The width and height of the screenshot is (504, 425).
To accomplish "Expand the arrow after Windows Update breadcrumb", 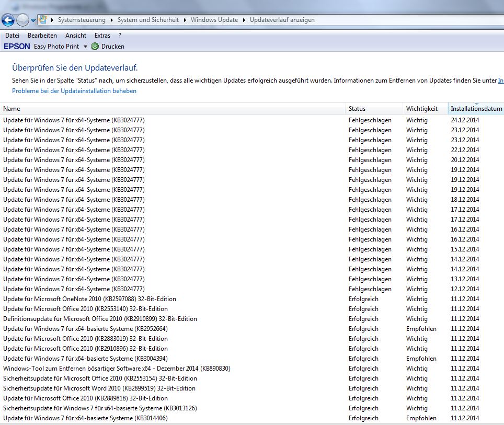I will coord(244,20).
